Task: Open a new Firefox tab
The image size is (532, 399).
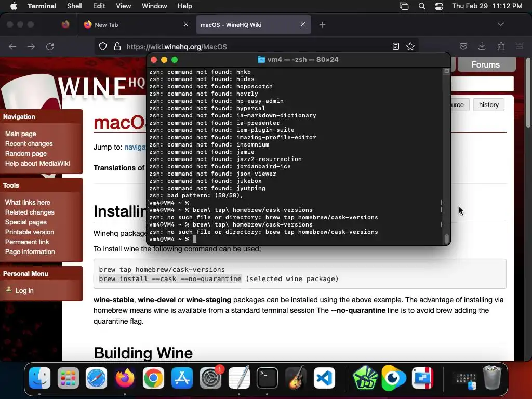Action: tap(322, 25)
